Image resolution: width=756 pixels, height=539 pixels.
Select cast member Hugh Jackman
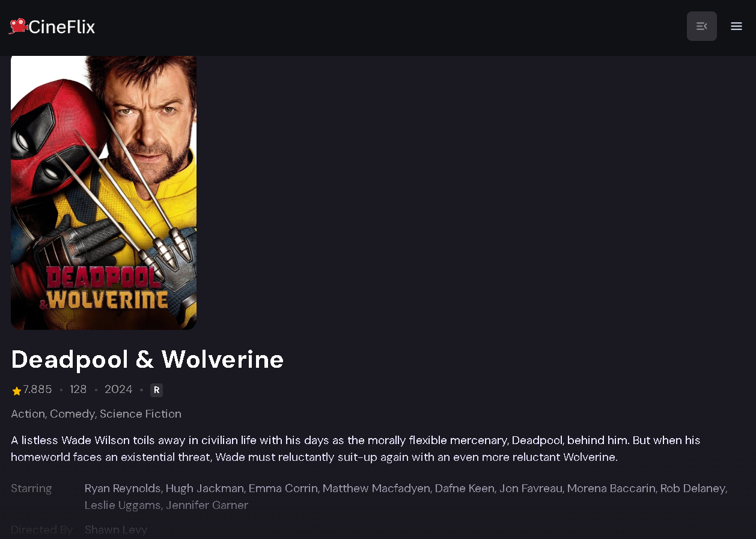click(x=205, y=489)
